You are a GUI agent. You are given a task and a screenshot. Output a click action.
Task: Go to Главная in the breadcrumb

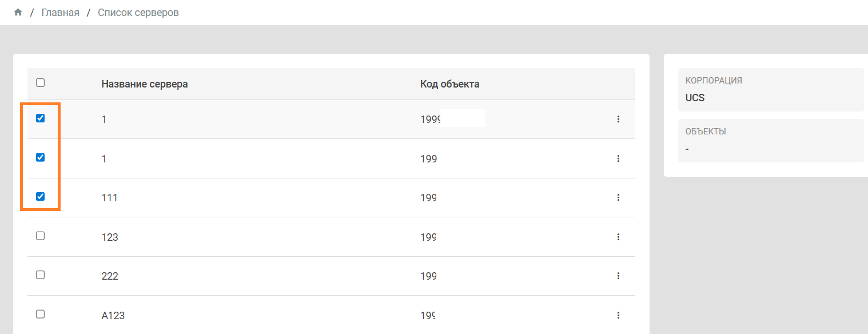point(60,13)
